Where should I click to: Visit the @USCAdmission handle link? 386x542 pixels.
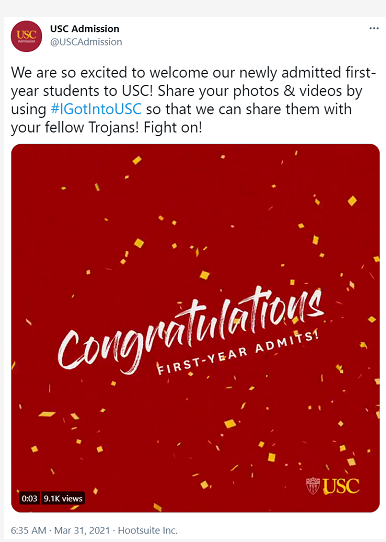tap(86, 42)
